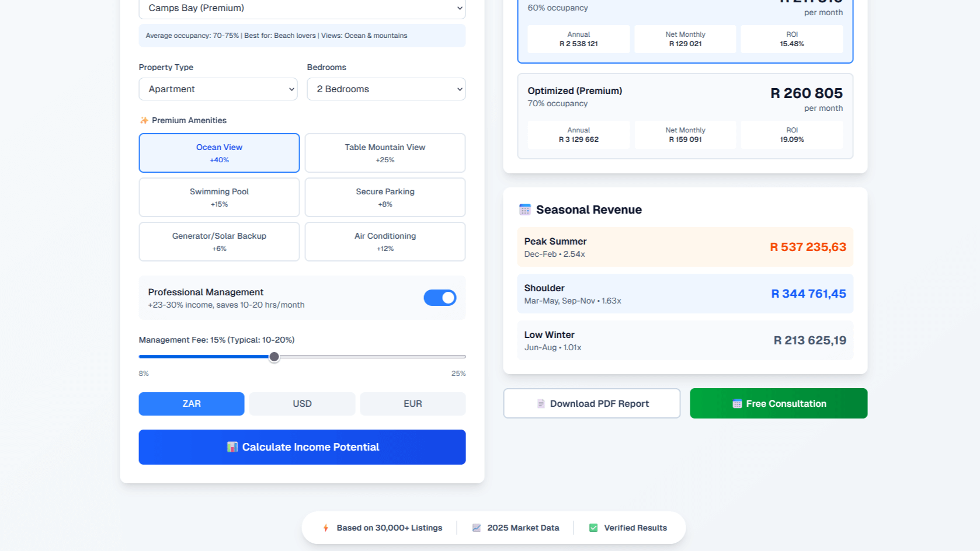Click the document icon in Download PDF Report
980x551 pixels.
coord(541,404)
